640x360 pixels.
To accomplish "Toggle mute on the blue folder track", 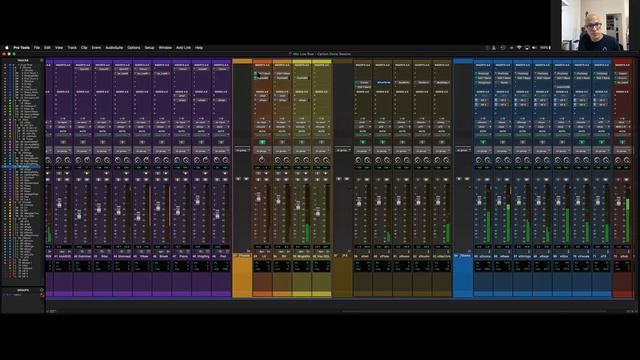I will (x=467, y=178).
